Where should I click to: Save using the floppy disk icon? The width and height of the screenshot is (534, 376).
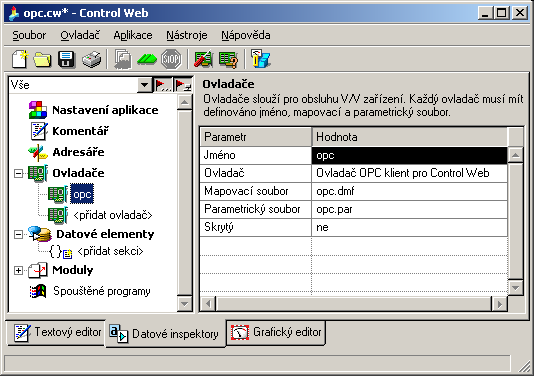point(66,59)
